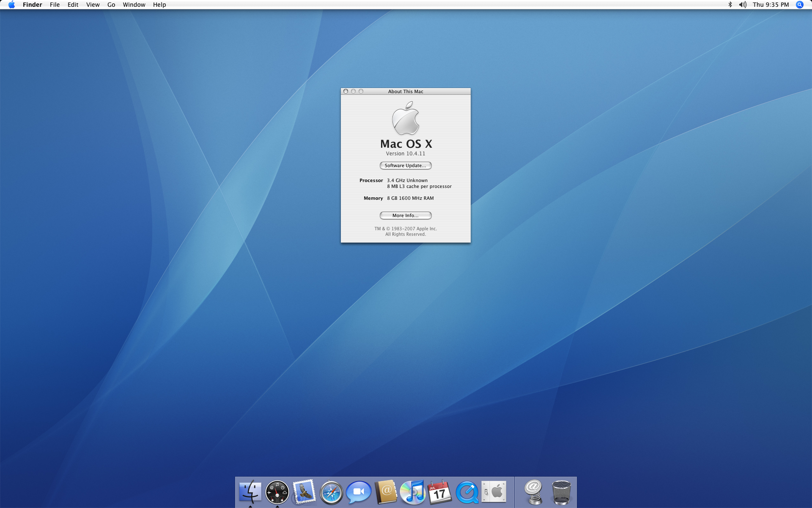Click the Software Update button
Screen dimensions: 812x508
pos(405,166)
